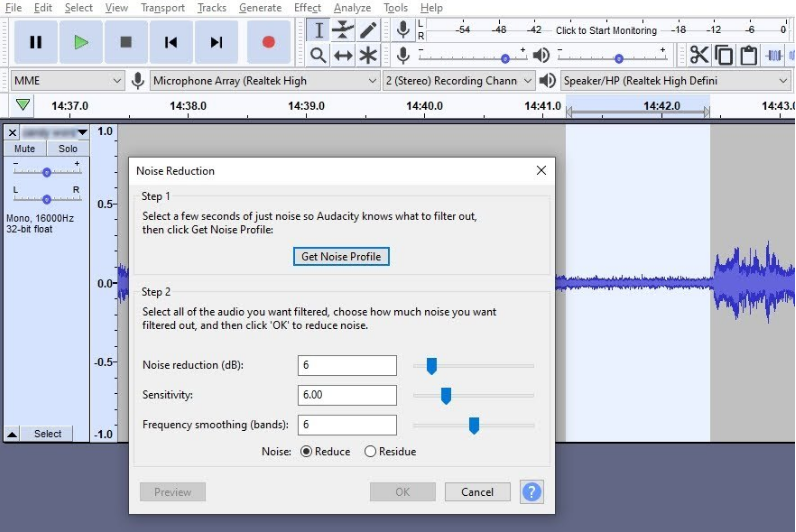Select the Zoom (magnifier) tool

[x=318, y=55]
